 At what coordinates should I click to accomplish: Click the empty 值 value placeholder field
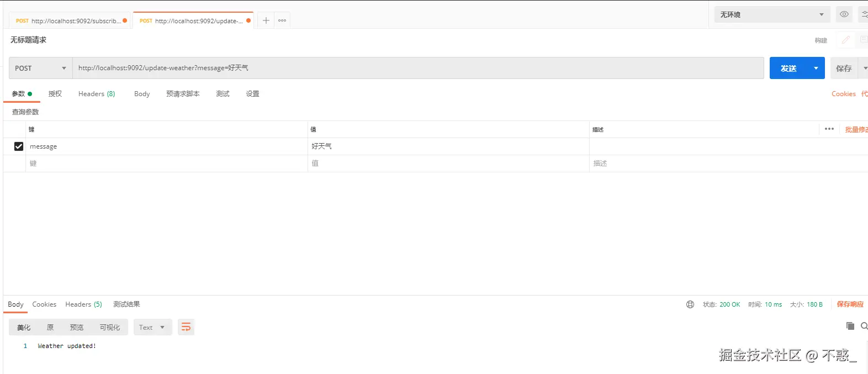coord(448,164)
